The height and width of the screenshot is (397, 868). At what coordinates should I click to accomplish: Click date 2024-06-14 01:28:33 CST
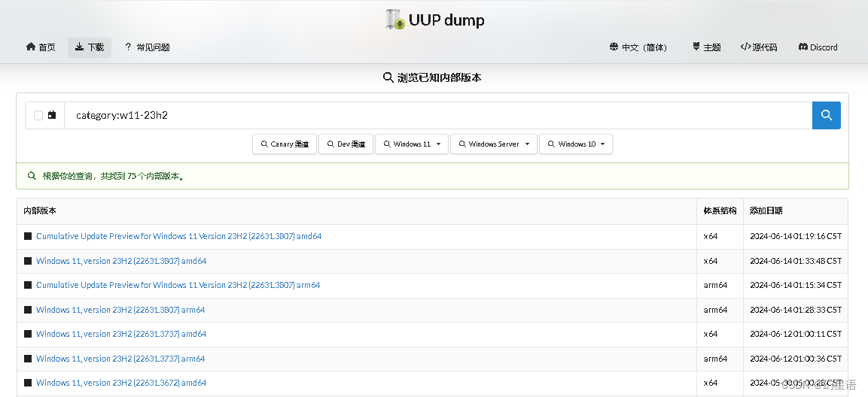pyautogui.click(x=796, y=310)
